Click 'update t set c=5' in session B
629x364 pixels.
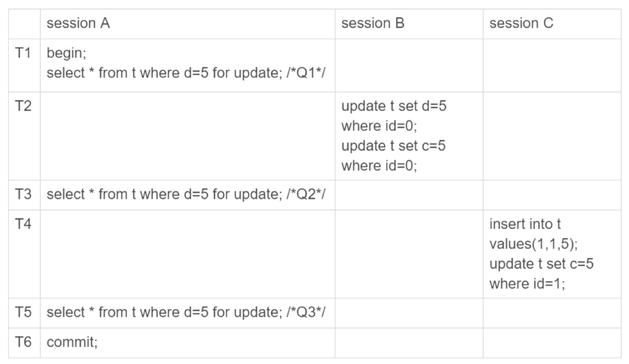coord(393,146)
